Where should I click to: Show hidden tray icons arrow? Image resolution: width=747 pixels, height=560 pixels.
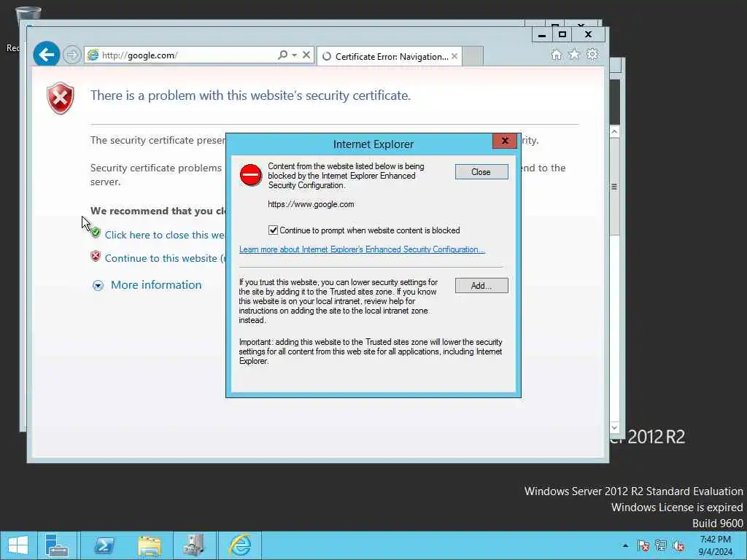[x=625, y=545]
